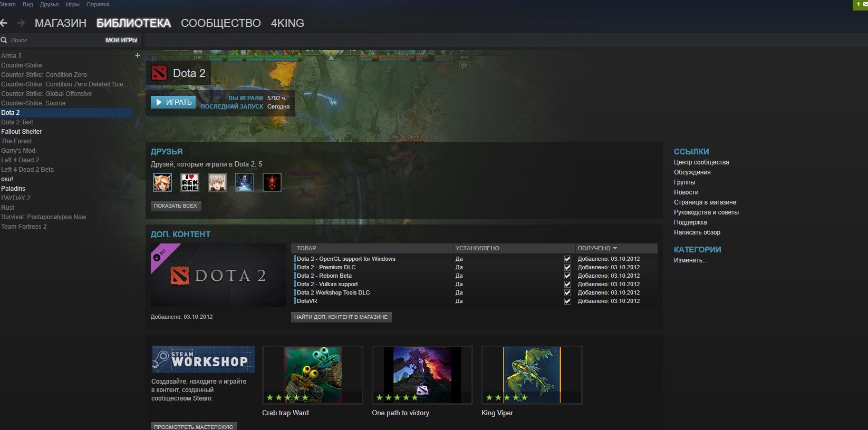Click Изменить... categories link
Viewport: 868px width, 430px height.
[x=691, y=260]
